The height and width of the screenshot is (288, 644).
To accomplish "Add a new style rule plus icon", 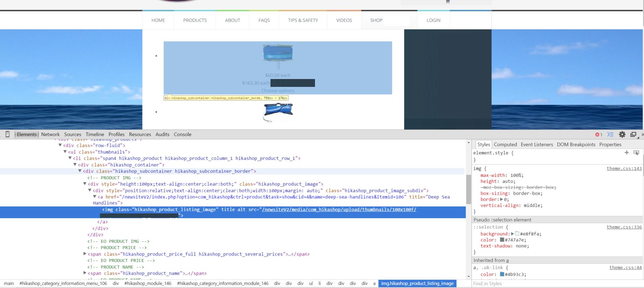I will point(627,153).
